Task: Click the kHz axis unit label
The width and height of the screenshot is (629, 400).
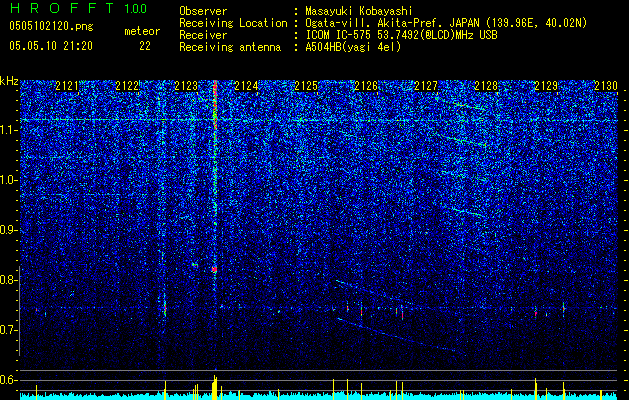Action: point(9,81)
